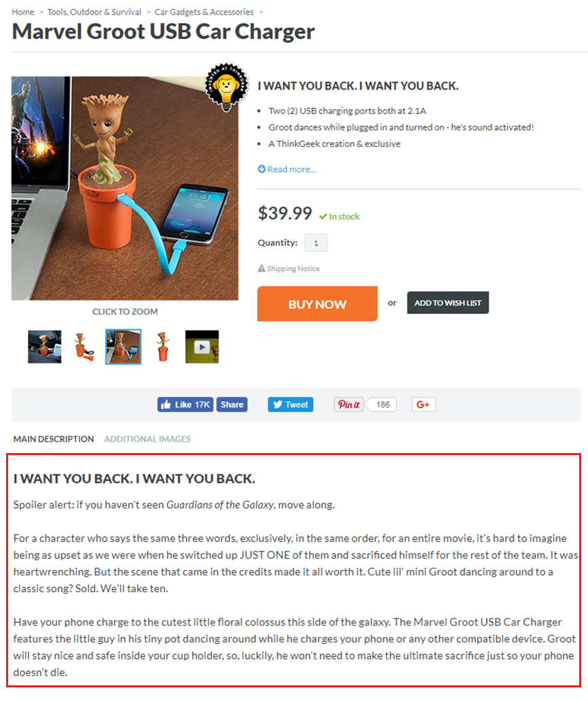Click the Read more arrow icon
The image size is (588, 701).
tap(261, 169)
